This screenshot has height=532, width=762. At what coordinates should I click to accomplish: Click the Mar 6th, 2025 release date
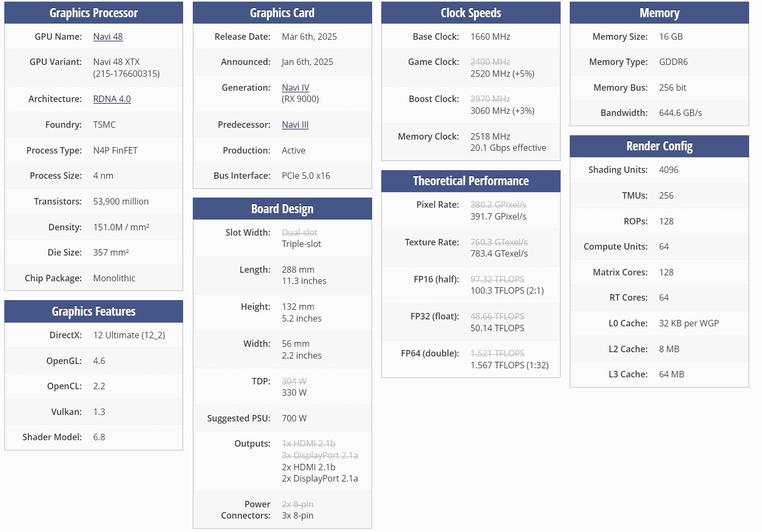point(309,37)
